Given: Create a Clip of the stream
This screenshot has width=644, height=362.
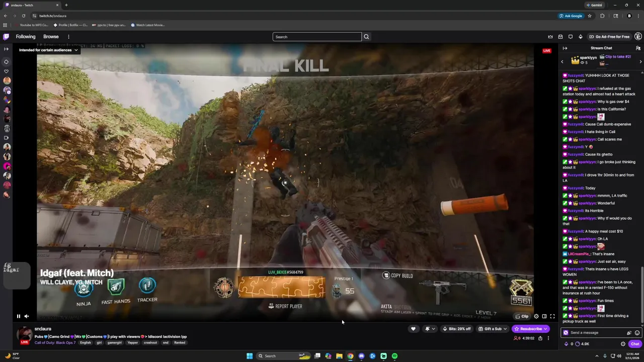Looking at the screenshot, I should (522, 316).
